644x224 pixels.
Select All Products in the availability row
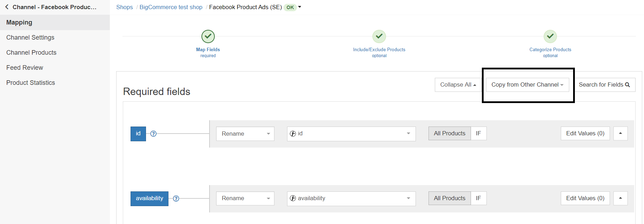pyautogui.click(x=450, y=198)
